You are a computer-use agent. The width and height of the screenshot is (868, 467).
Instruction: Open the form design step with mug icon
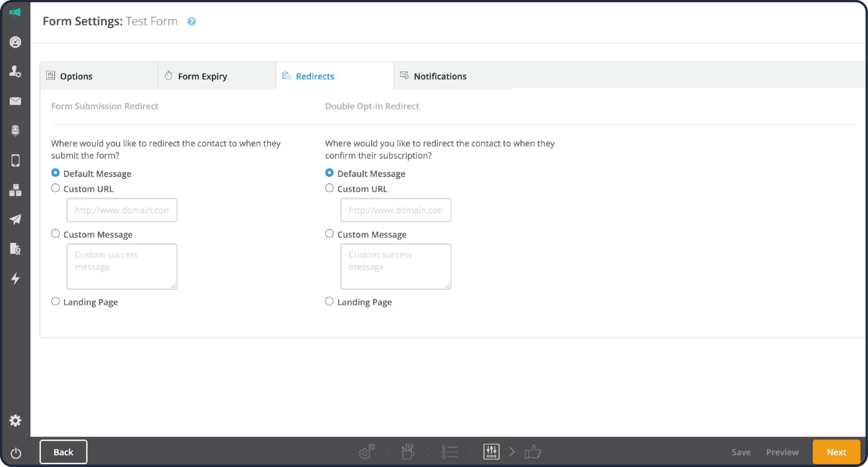[x=407, y=451]
